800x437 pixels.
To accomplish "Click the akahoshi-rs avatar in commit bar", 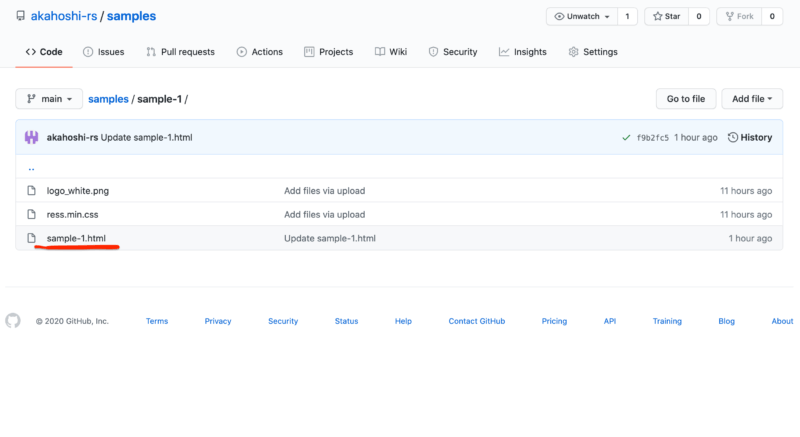I will point(32,137).
